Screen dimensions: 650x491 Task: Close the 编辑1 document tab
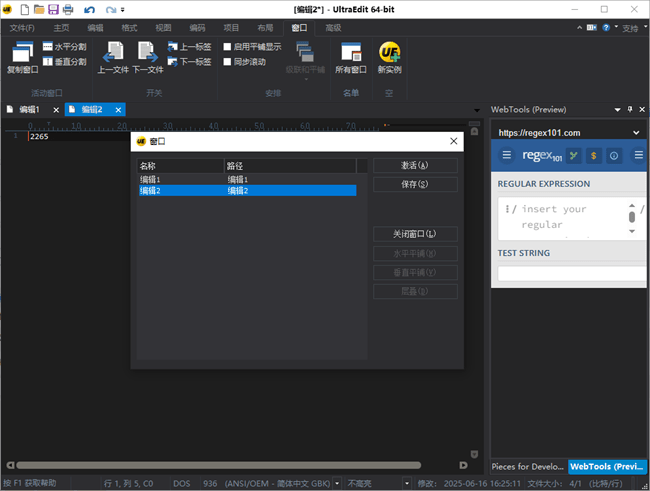tap(56, 110)
